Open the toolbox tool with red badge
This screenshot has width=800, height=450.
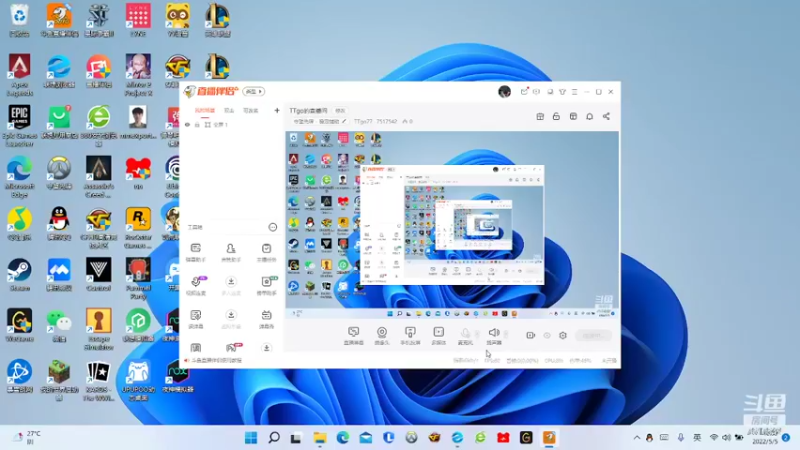coord(234,348)
